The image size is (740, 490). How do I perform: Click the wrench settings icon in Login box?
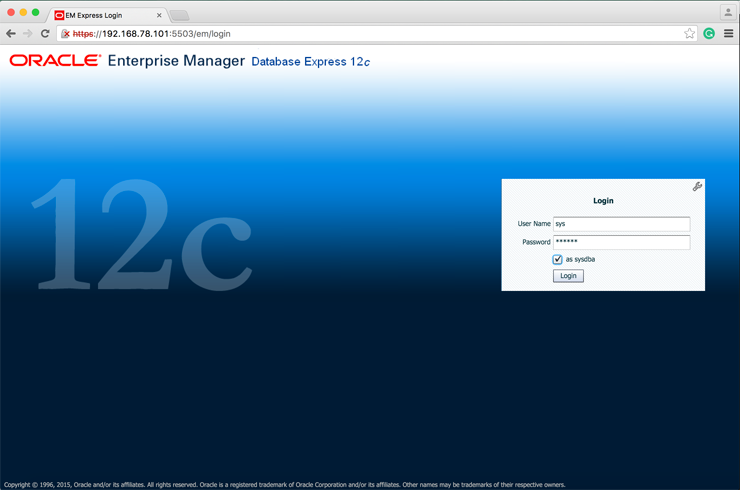pyautogui.click(x=697, y=186)
